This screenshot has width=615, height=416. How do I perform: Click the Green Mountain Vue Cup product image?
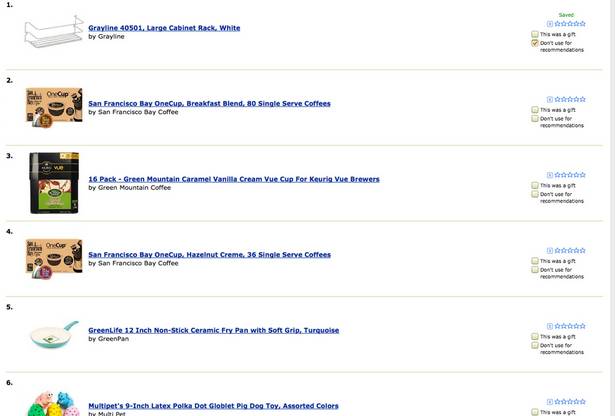(x=54, y=182)
